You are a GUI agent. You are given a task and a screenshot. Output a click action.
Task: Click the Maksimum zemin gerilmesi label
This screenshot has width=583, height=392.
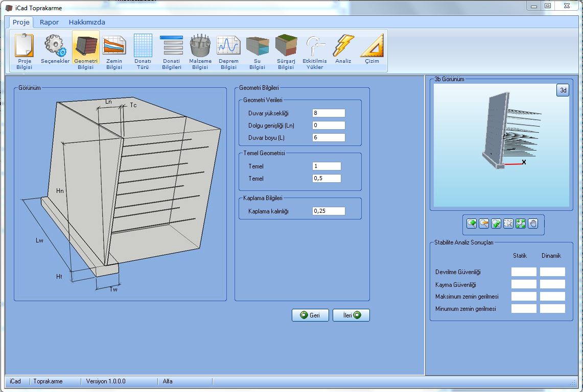tap(467, 297)
